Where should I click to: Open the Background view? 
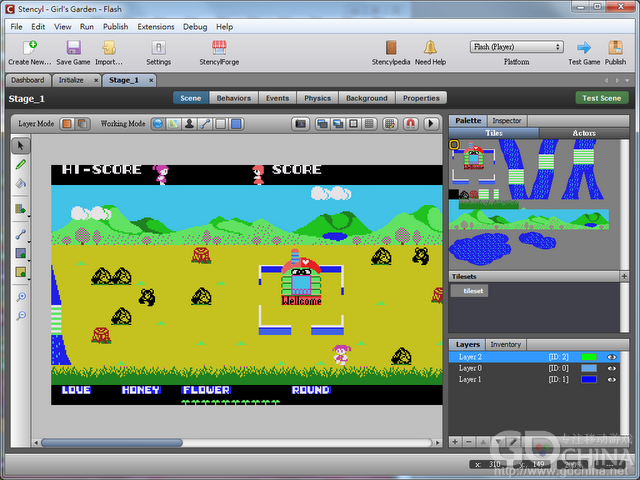point(367,98)
